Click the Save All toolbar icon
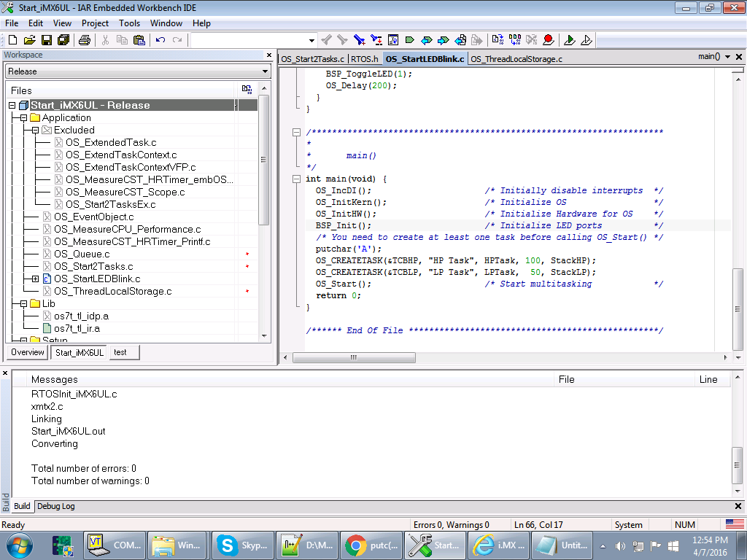The width and height of the screenshot is (747, 560). tap(63, 40)
